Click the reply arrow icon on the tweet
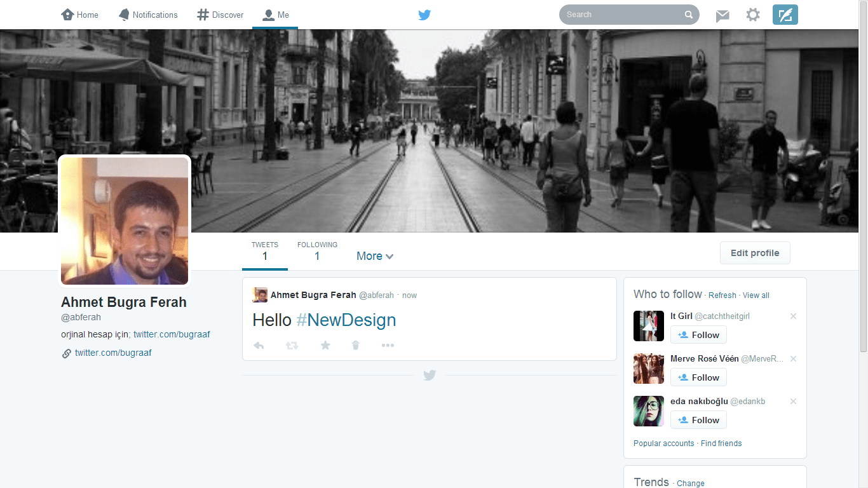 pos(259,346)
